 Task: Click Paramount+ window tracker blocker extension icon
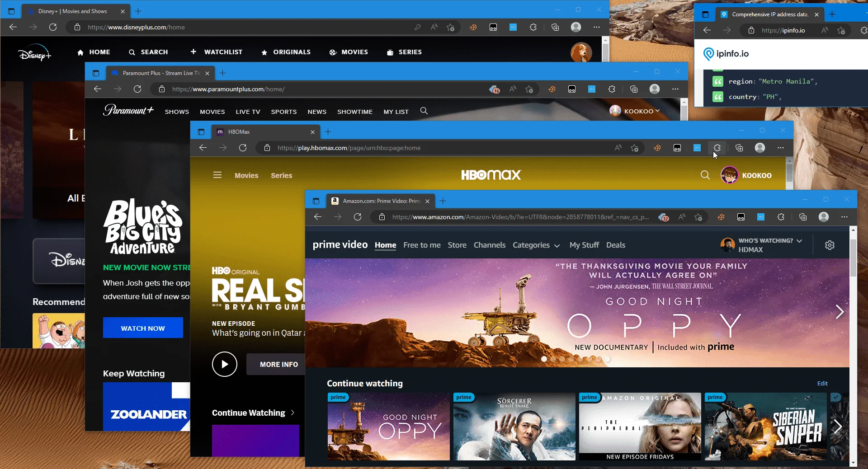[x=495, y=89]
